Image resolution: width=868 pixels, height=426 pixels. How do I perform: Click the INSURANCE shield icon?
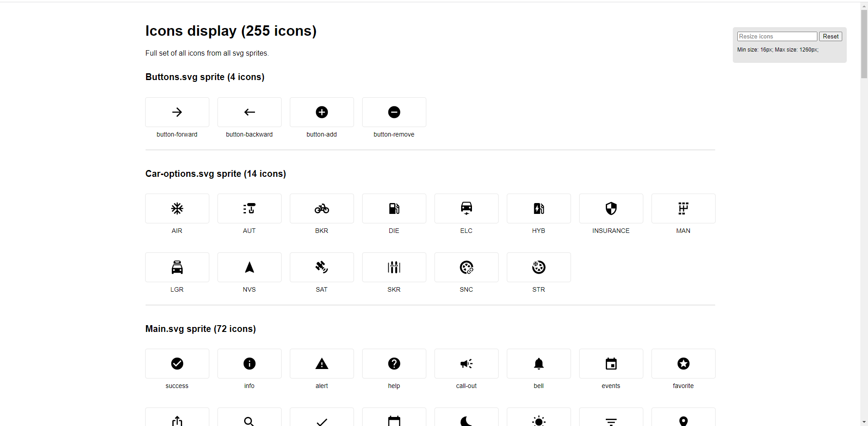(x=611, y=208)
